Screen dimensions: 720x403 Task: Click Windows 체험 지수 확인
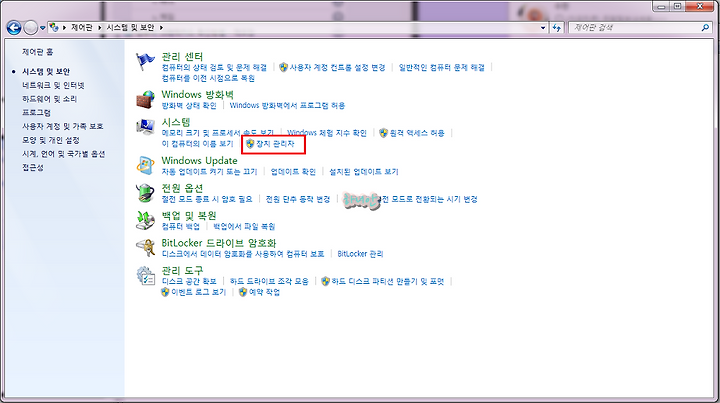327,133
